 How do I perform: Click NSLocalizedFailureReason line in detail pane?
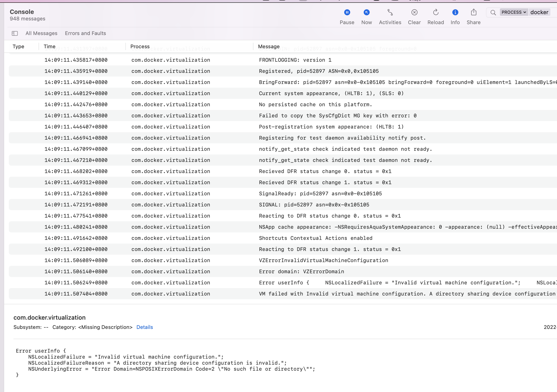click(x=157, y=363)
